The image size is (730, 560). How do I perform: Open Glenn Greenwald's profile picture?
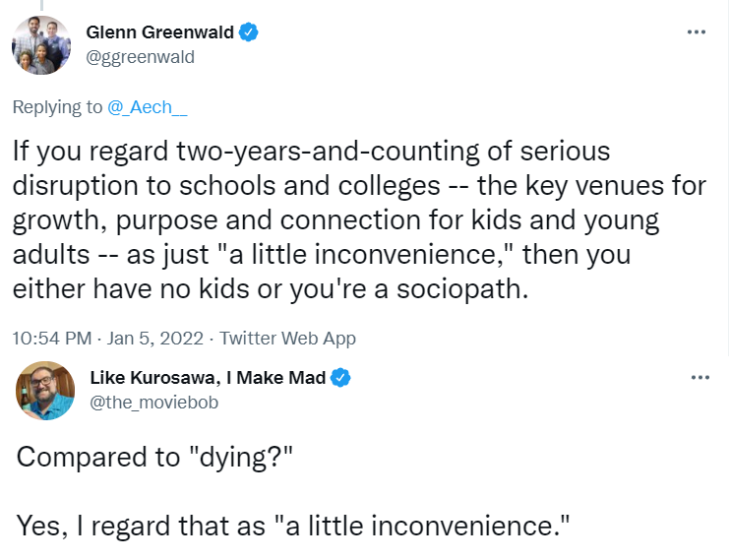pyautogui.click(x=41, y=44)
